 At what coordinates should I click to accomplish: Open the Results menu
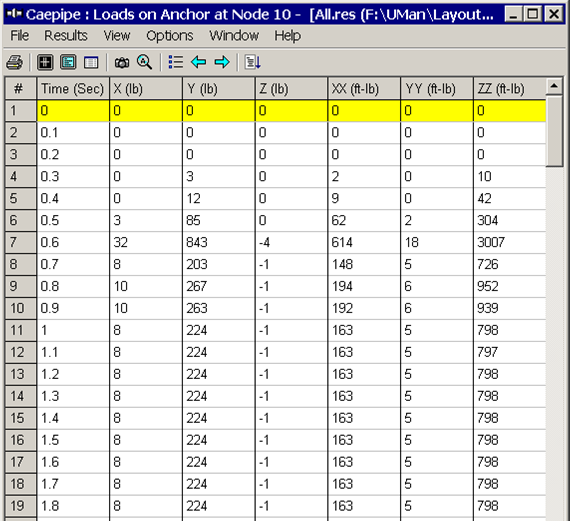[x=66, y=36]
